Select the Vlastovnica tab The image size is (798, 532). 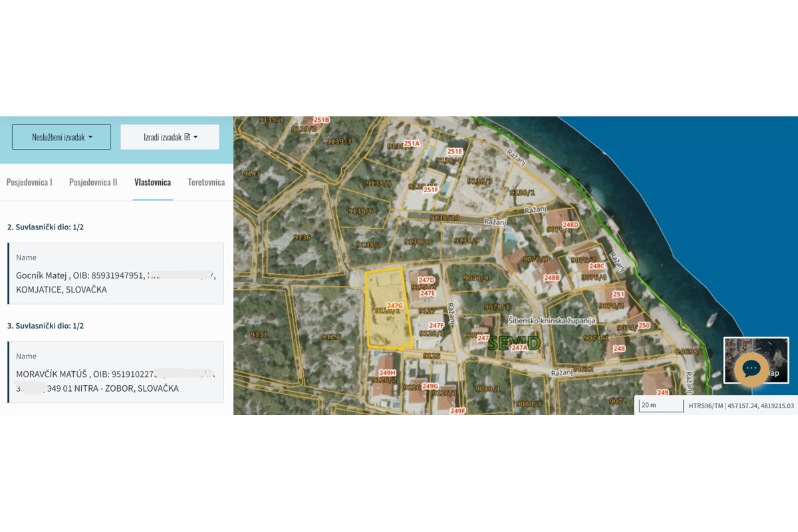[x=152, y=182]
